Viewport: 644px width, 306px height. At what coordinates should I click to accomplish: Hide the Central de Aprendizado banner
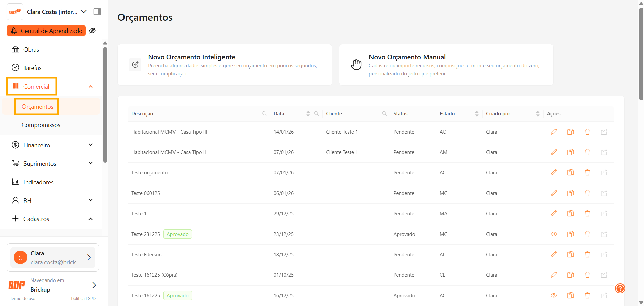pyautogui.click(x=92, y=31)
